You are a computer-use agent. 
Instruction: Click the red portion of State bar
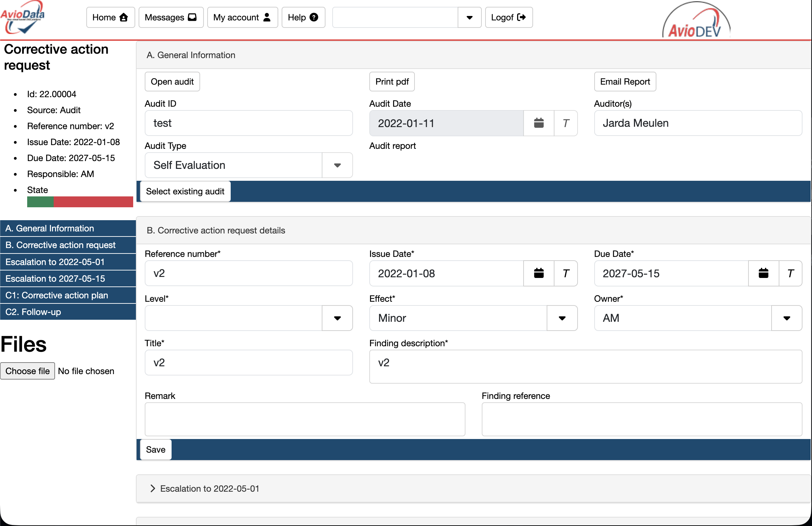(93, 201)
